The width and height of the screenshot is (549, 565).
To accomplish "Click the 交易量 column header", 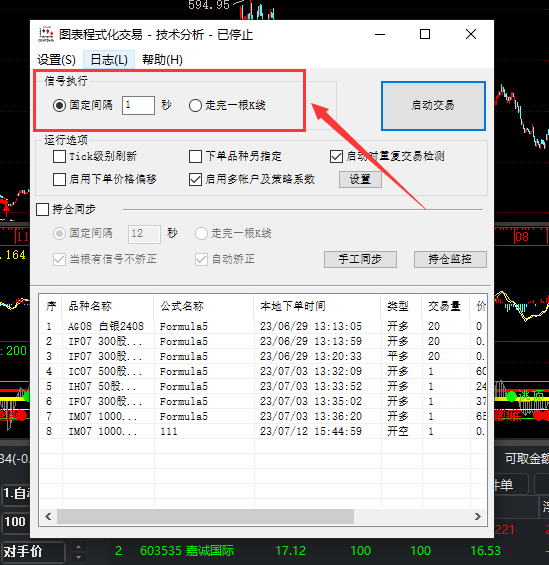I will tap(446, 306).
